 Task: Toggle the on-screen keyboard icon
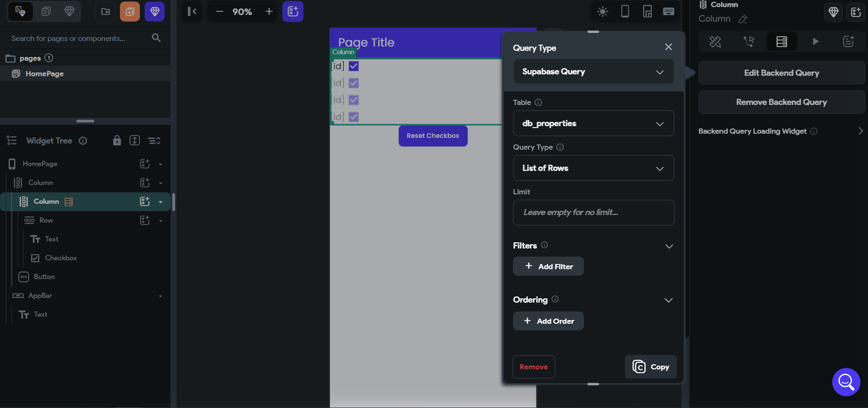click(668, 11)
